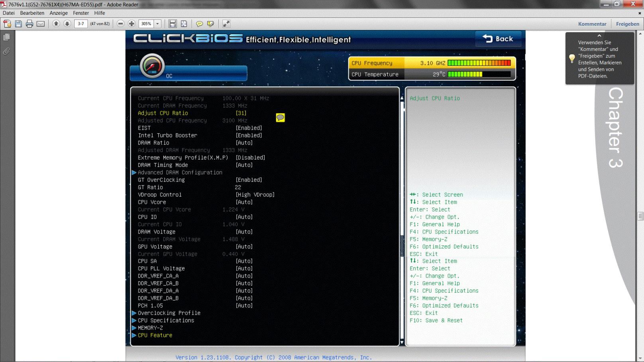
Task: Collapse the Kommentar/Freigeben tip popup
Action: (x=599, y=36)
